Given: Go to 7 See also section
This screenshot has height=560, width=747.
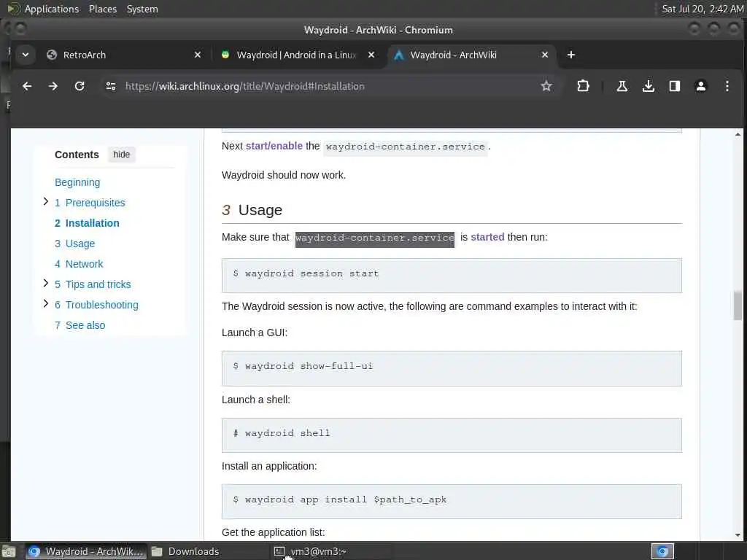Looking at the screenshot, I should [x=80, y=326].
